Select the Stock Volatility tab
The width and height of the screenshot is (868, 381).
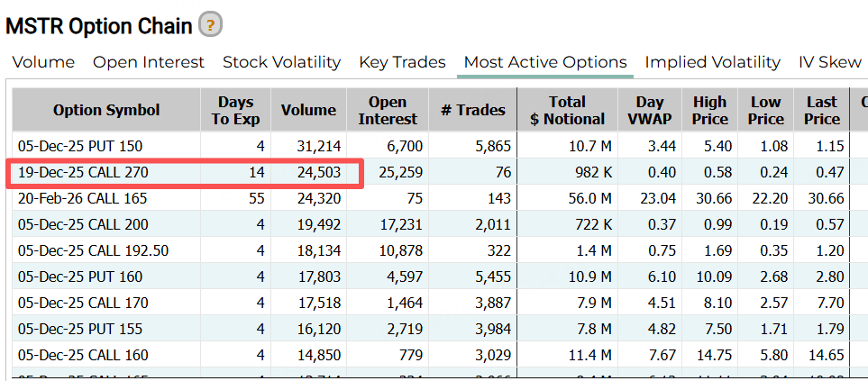coord(281,62)
